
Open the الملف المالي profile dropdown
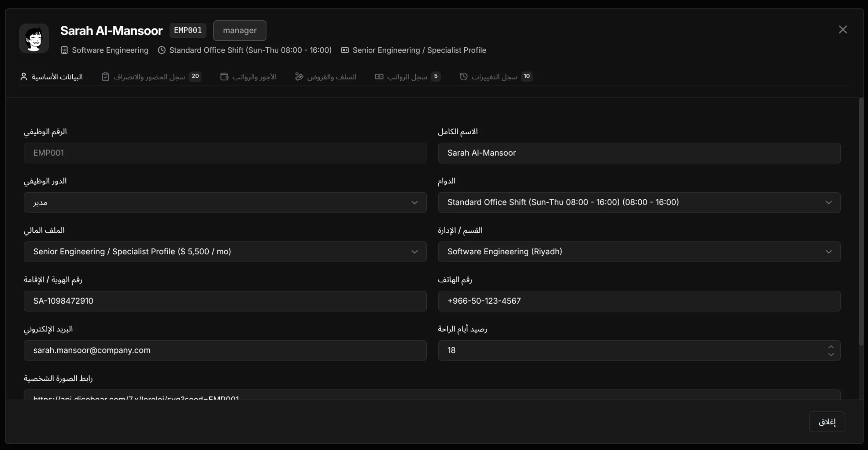tap(225, 252)
